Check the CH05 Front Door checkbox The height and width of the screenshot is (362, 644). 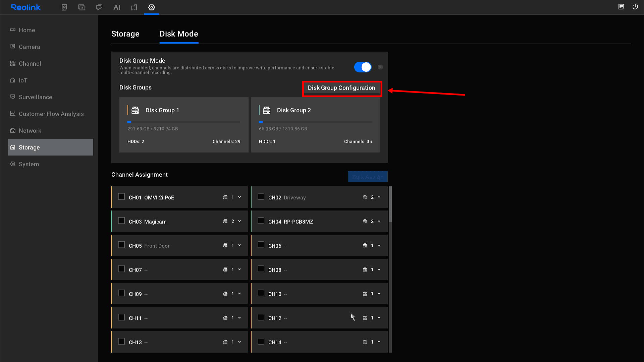pyautogui.click(x=121, y=245)
